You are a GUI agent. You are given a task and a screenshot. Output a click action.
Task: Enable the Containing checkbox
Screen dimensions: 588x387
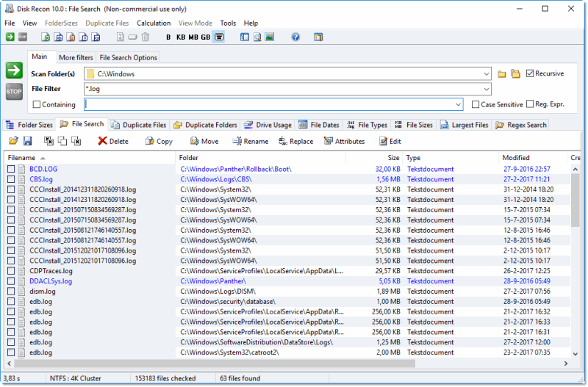coord(36,104)
